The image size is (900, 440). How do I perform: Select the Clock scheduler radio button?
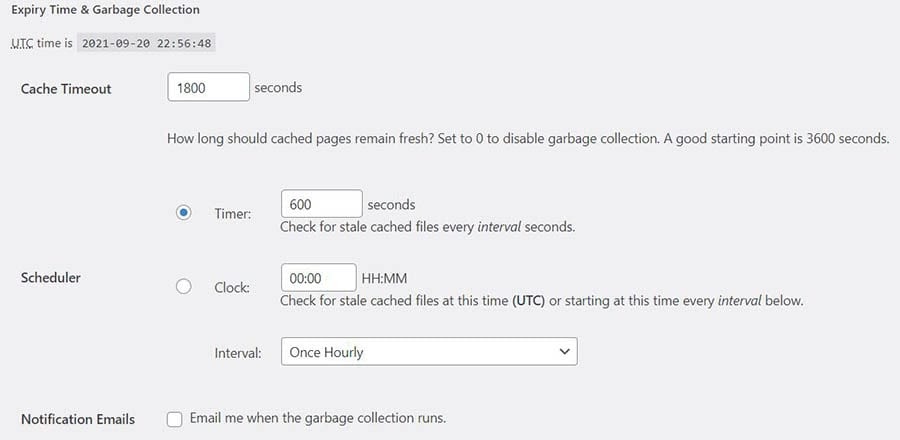tap(183, 286)
